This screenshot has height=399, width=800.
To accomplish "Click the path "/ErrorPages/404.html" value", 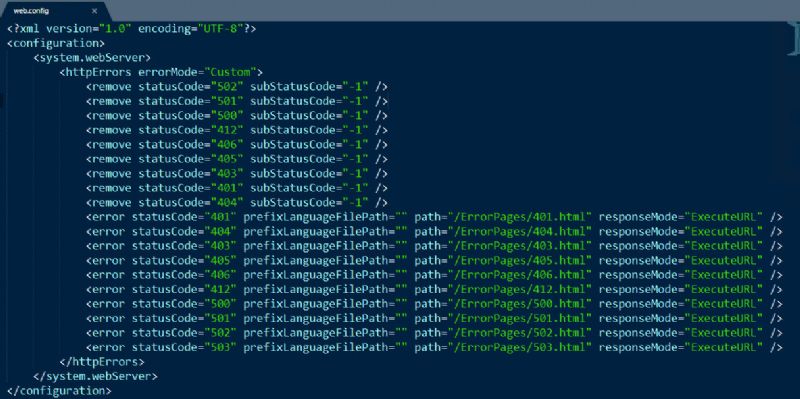I will (x=520, y=232).
